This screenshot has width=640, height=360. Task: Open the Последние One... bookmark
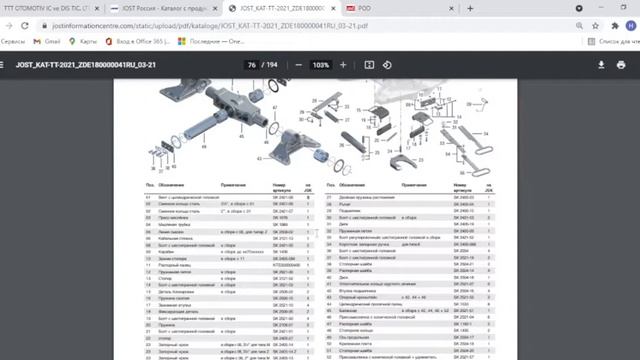click(211, 41)
